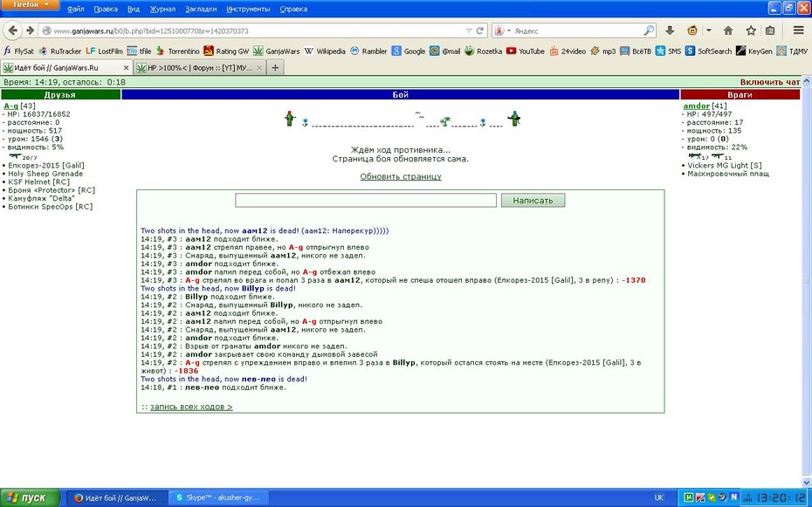Click the page vertical scrollbar
This screenshot has height=507, width=812.
click(806, 279)
